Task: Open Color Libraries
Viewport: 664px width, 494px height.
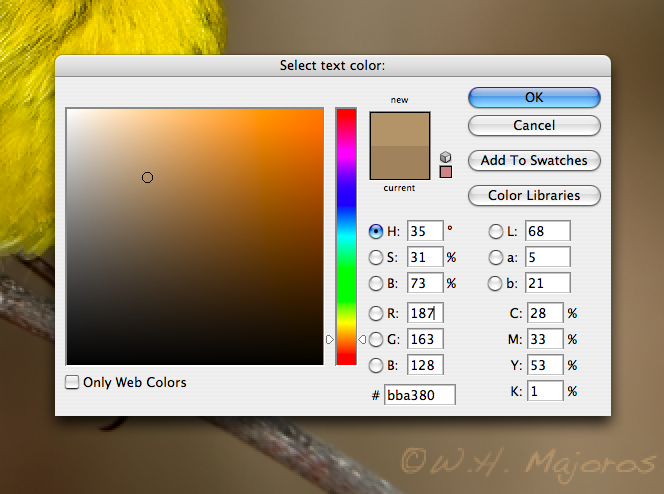Action: coord(534,196)
